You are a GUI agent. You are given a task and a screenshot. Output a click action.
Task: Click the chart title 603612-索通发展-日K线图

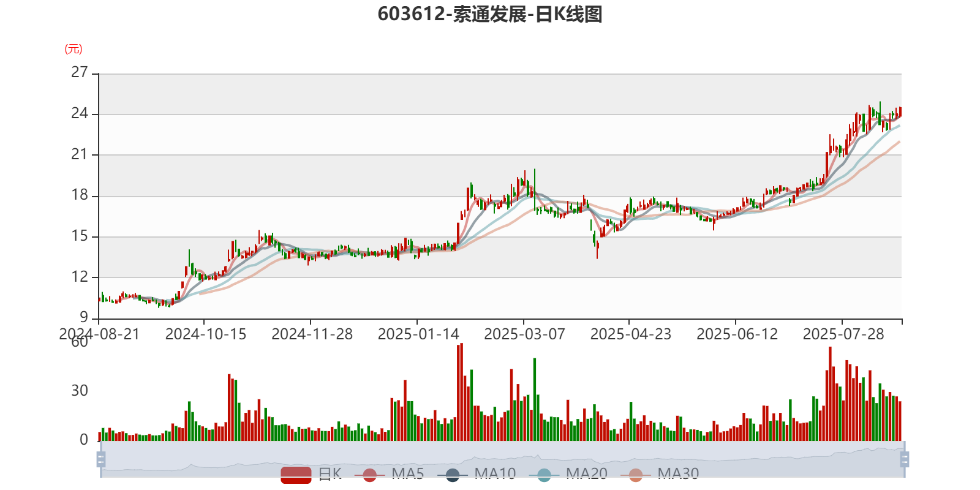[x=490, y=14]
